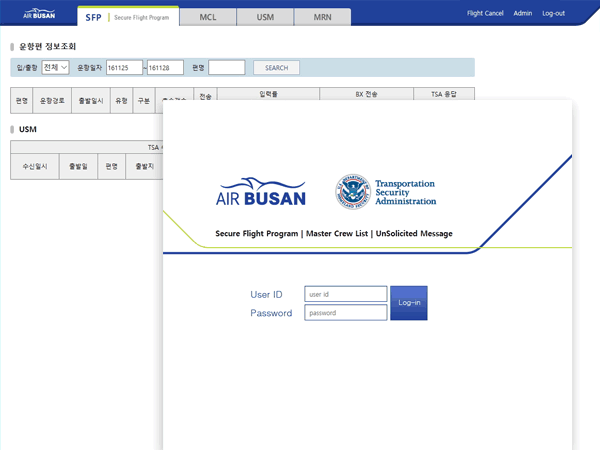Screen dimensions: 600x450
Task: Click the BX 전송 column header
Action: (366, 94)
